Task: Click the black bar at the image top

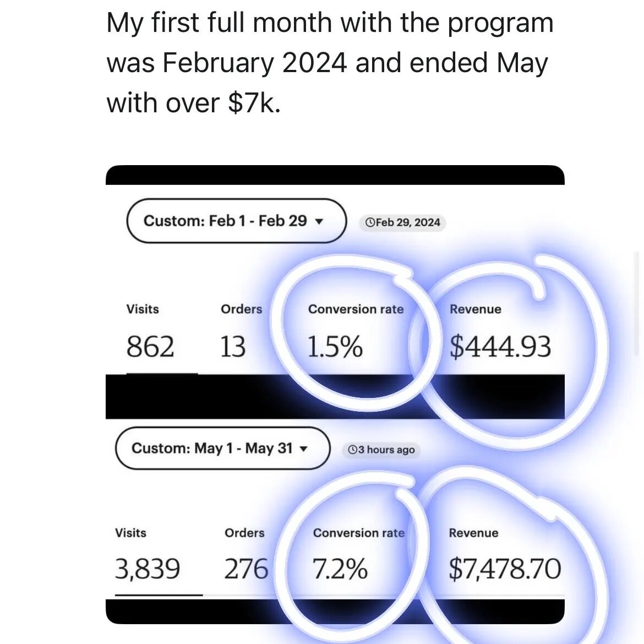Action: pyautogui.click(x=335, y=175)
